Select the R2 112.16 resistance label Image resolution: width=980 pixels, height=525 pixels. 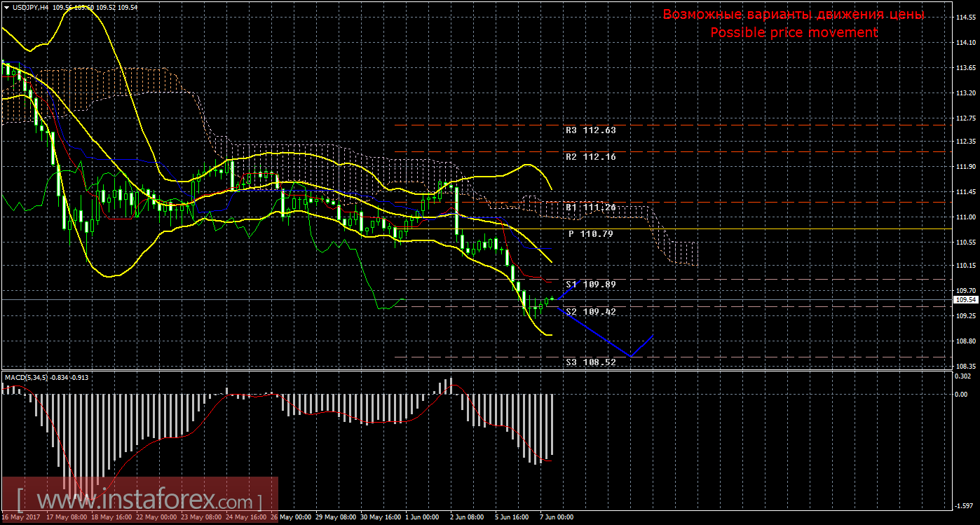click(590, 157)
